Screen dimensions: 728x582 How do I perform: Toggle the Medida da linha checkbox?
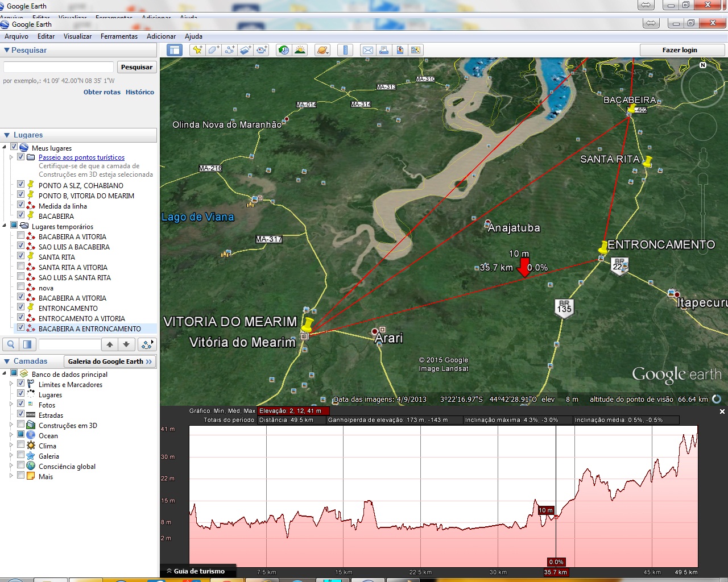pyautogui.click(x=21, y=205)
